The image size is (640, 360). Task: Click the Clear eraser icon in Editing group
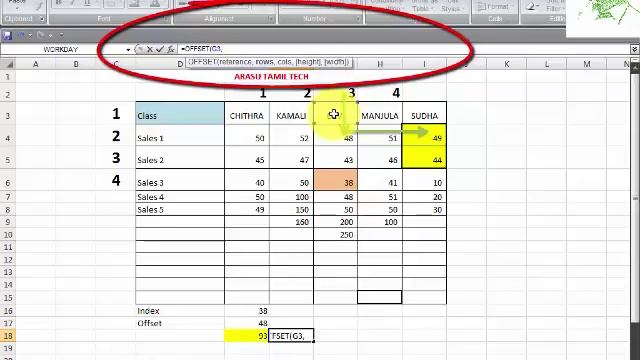(532, 6)
